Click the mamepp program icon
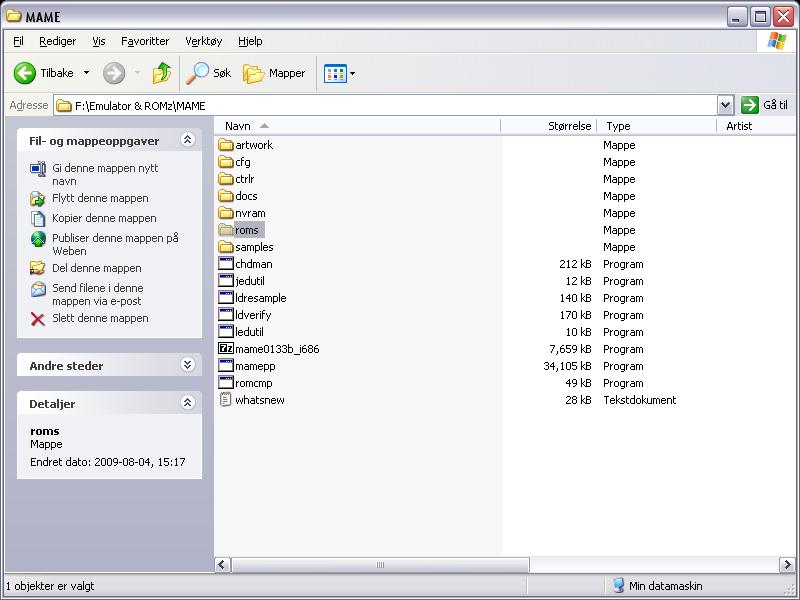Viewport: 800px width, 600px height. click(226, 366)
